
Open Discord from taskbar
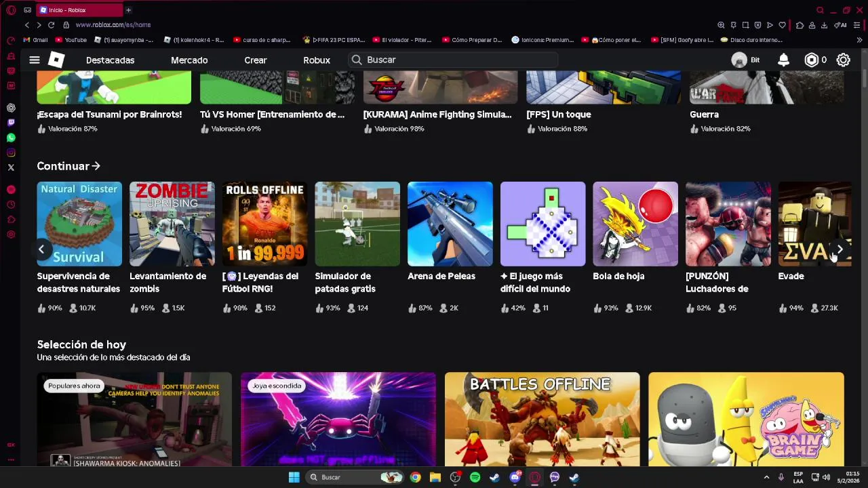click(x=515, y=477)
